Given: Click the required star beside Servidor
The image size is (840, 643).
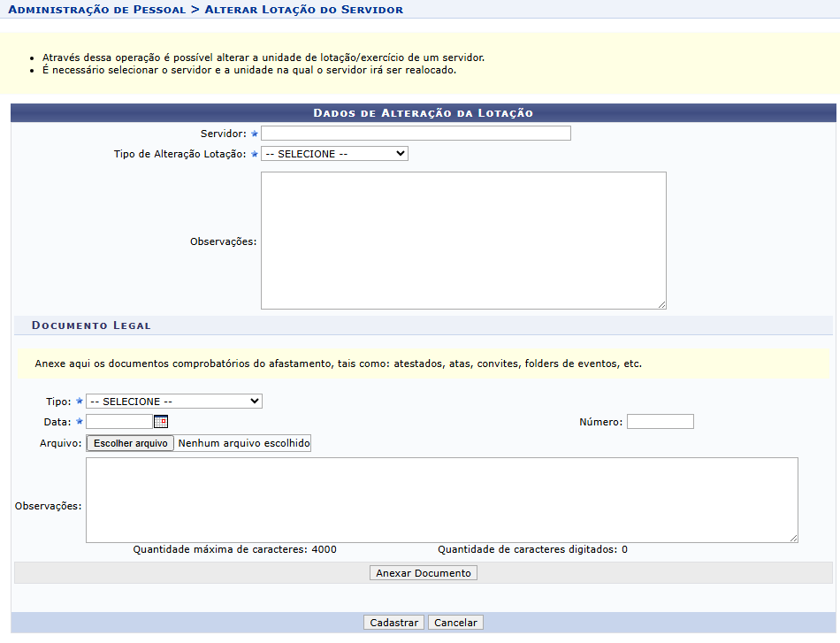Looking at the screenshot, I should point(255,134).
